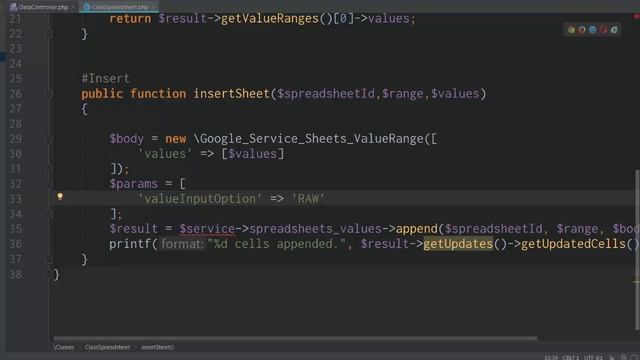Switch to the DataController.php tab

(43, 7)
